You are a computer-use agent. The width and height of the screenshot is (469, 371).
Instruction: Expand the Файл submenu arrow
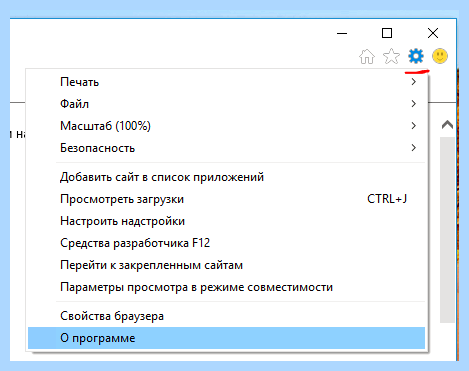414,104
